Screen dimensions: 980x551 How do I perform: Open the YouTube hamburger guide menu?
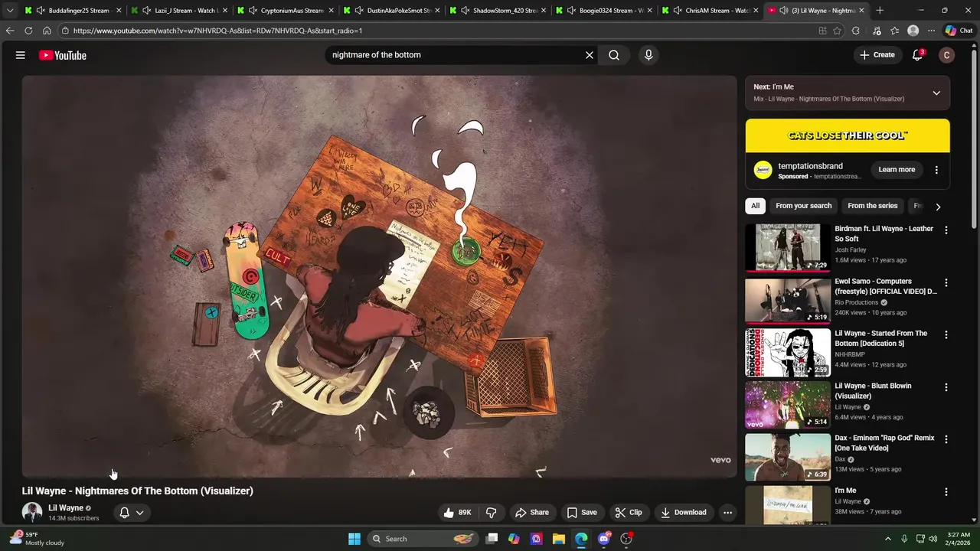tap(21, 55)
